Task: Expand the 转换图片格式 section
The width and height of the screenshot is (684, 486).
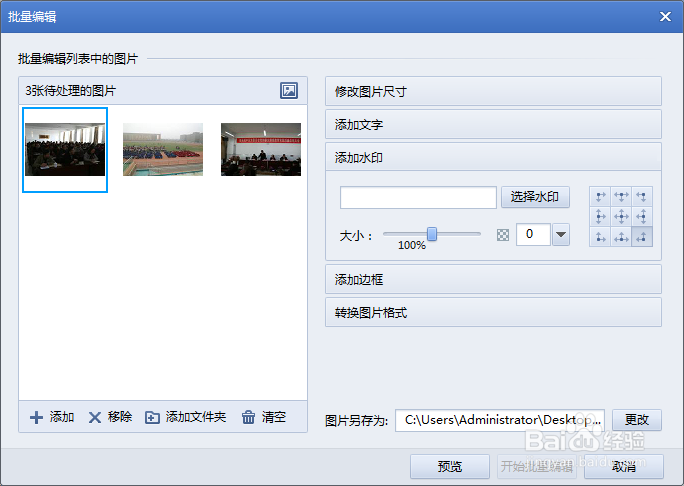Action: pos(493,312)
